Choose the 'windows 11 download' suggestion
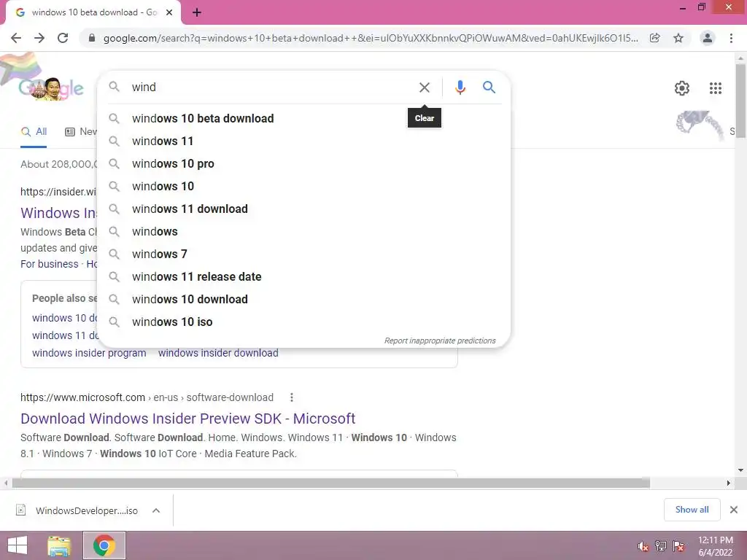The height and width of the screenshot is (560, 747). pos(303,209)
